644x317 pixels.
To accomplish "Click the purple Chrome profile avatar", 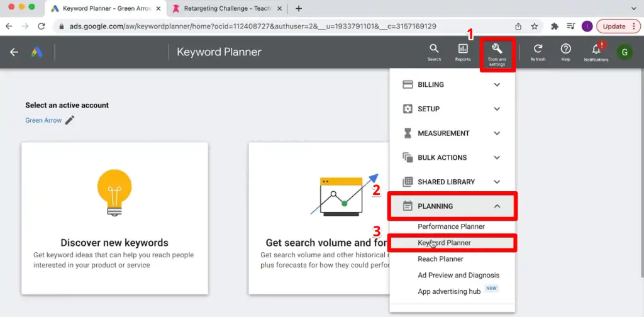I will (587, 26).
